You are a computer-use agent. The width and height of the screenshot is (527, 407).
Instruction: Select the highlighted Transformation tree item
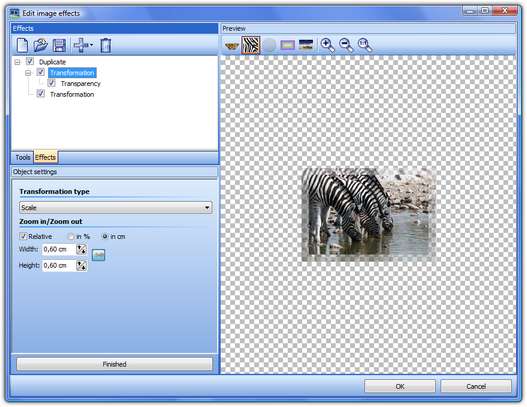72,73
